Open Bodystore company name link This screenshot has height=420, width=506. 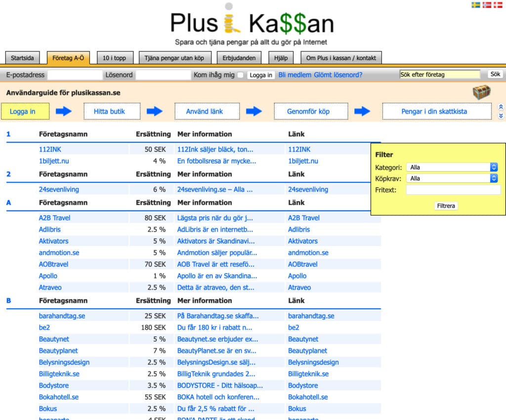(53, 385)
